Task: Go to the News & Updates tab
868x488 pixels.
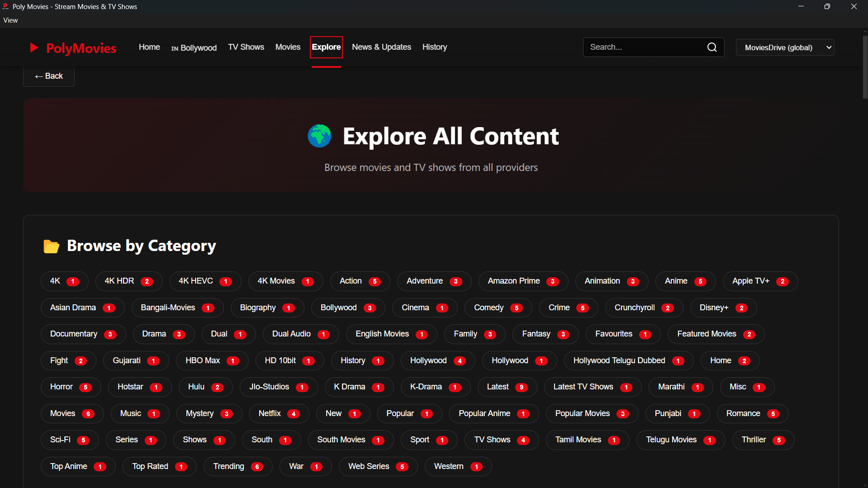Action: (381, 47)
